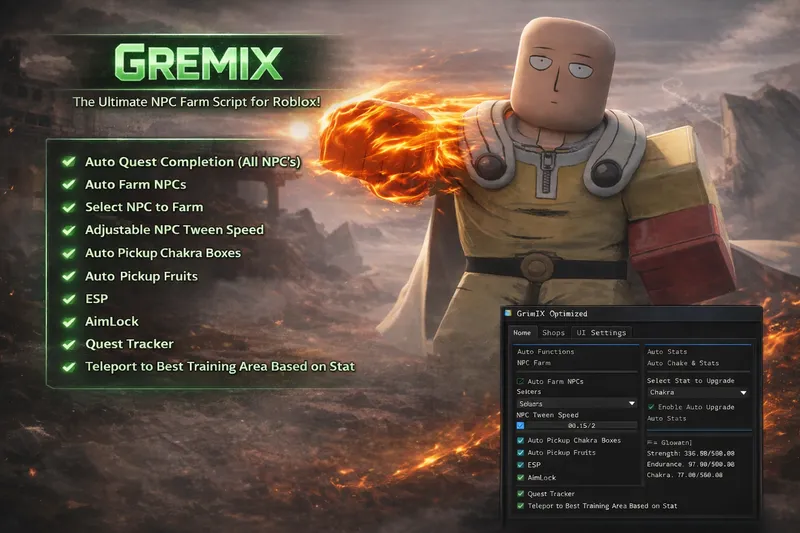This screenshot has width=800, height=533.
Task: Switch to the Home tab
Action: 522,333
